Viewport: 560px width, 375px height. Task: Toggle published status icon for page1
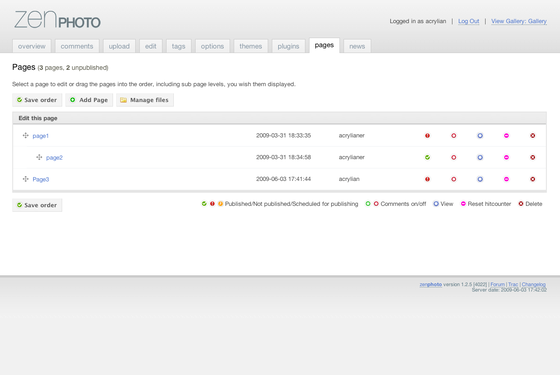click(x=427, y=136)
